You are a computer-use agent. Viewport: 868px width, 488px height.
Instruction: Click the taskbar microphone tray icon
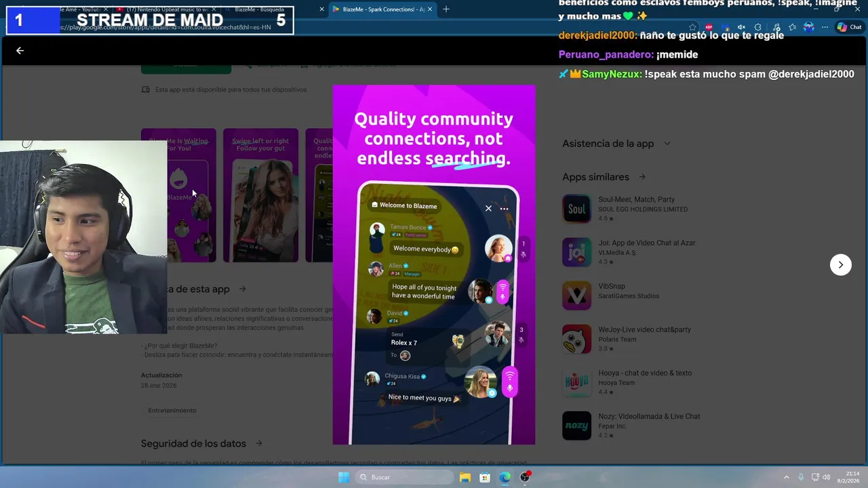tap(801, 477)
